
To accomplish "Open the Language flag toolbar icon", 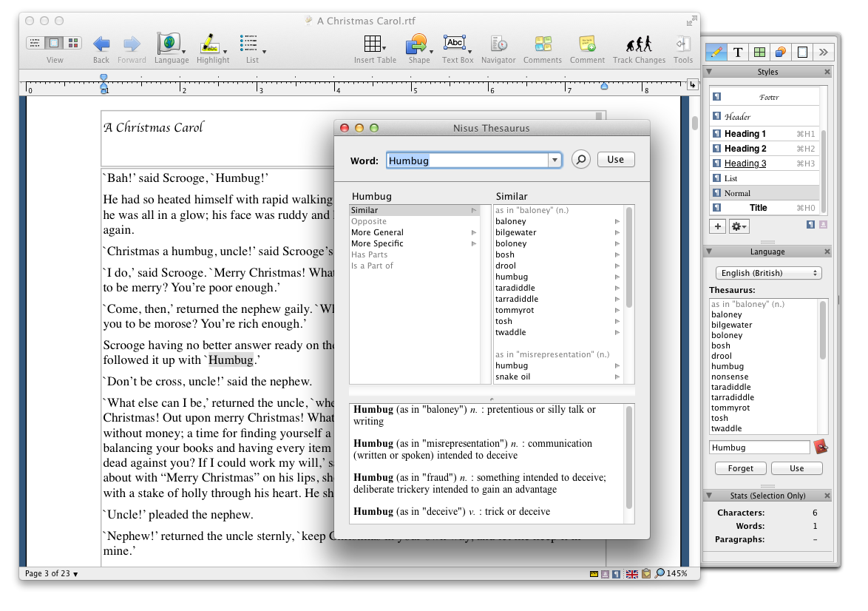I will 169,43.
